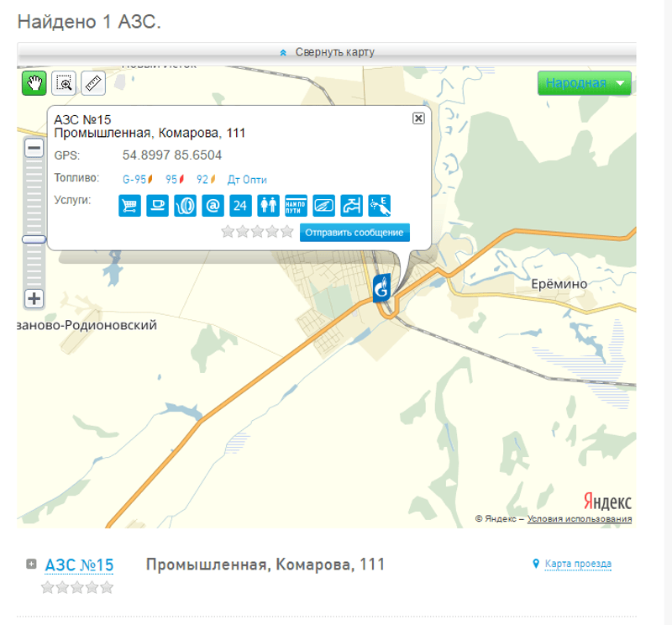The image size is (672, 625).
Task: Open the АЗС №15 link in results
Action: pyautogui.click(x=79, y=565)
